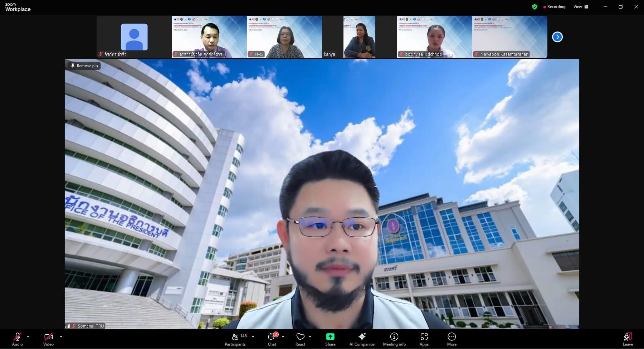Open the Participants panel
This screenshot has height=349, width=644.
(235, 339)
